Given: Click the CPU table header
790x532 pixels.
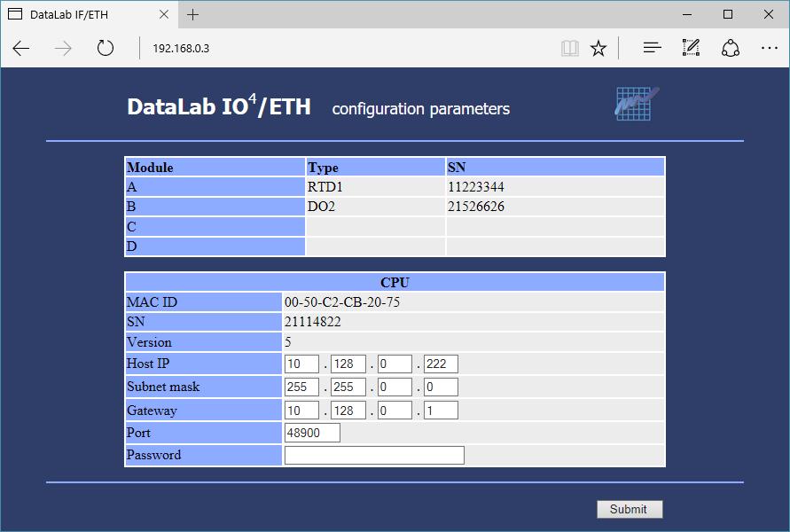Looking at the screenshot, I should (x=395, y=282).
